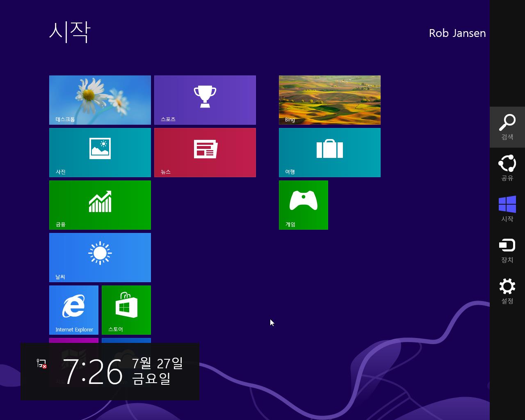This screenshot has width=525, height=420.
Task: Click the 검색 search charm
Action: click(x=507, y=127)
